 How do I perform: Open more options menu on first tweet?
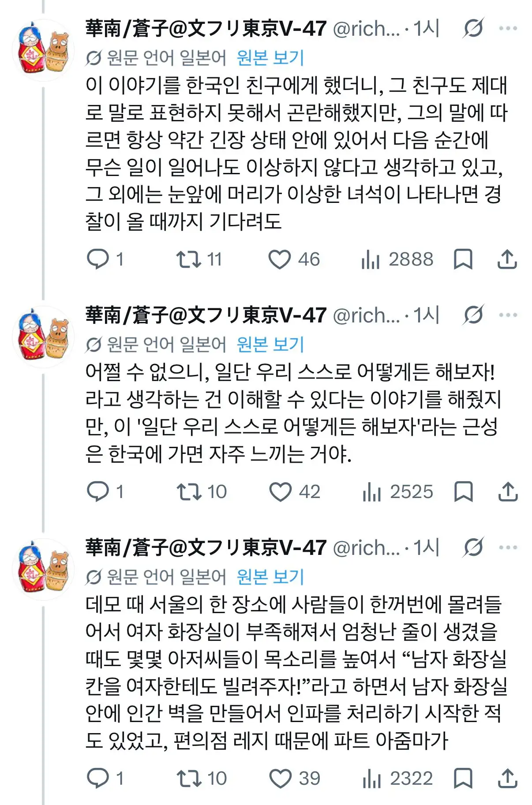pos(508,29)
